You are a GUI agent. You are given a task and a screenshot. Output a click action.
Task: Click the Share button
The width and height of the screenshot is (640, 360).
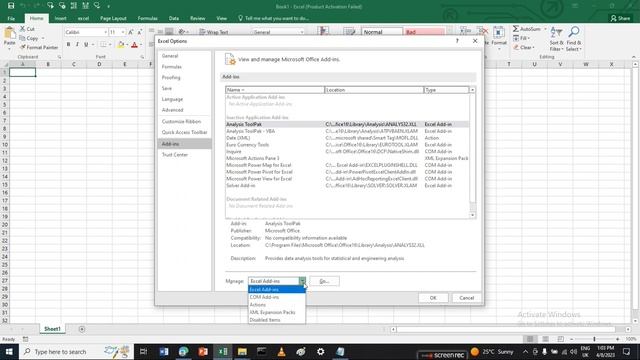click(620, 18)
